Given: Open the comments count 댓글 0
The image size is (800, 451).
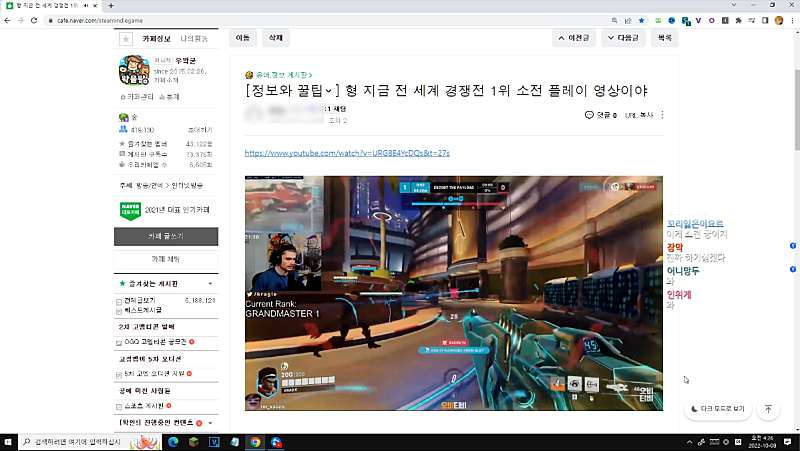Looking at the screenshot, I should [601, 115].
